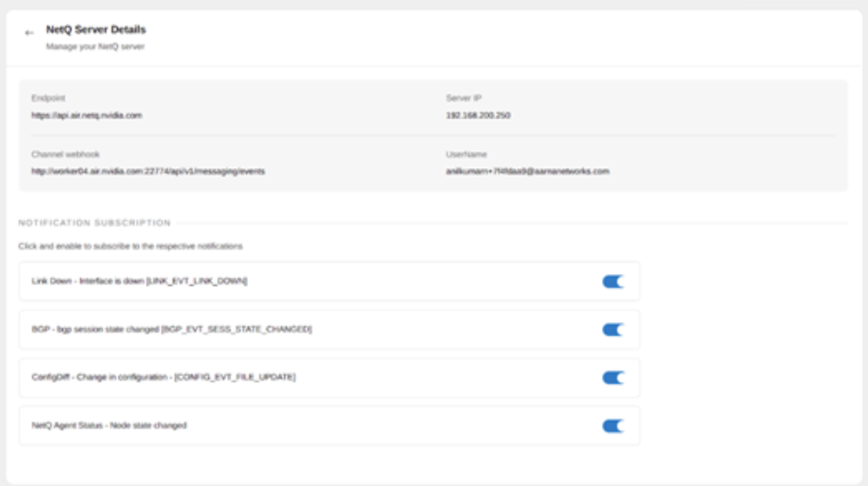
Task: Toggle the ConfigDiff configuration change switch
Action: (613, 378)
